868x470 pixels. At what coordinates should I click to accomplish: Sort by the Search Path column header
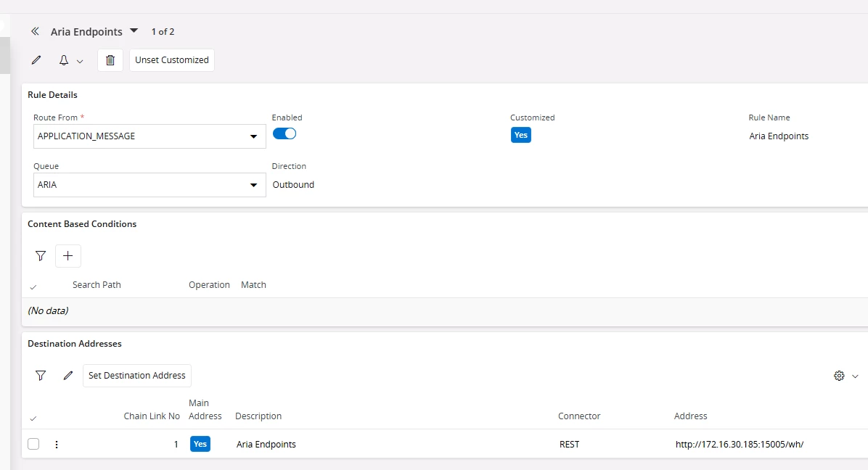(x=97, y=285)
